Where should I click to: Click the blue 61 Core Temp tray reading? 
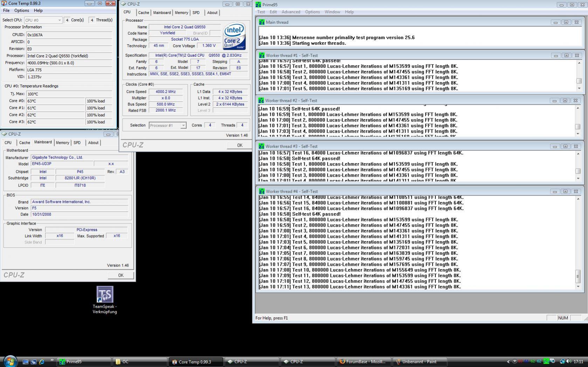pyautogui.click(x=526, y=361)
